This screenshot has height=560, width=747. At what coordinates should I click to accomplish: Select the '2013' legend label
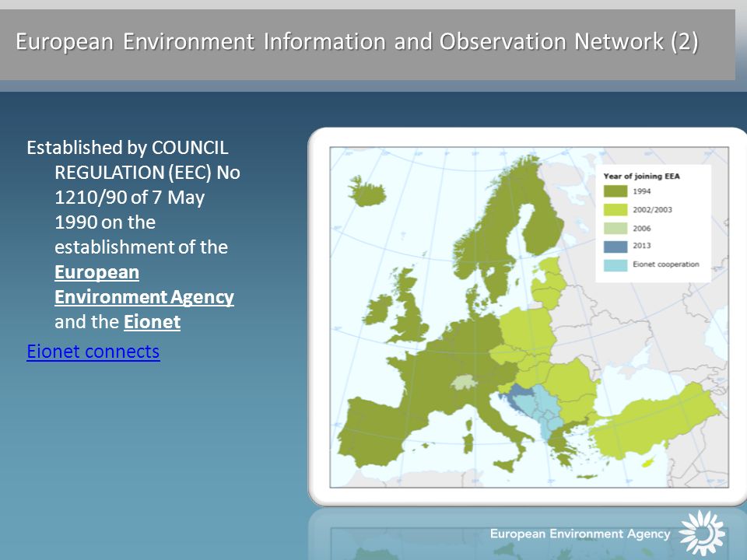641,246
